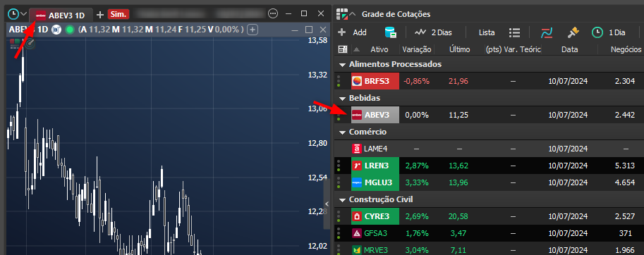Sort by the Variação column header

click(416, 49)
